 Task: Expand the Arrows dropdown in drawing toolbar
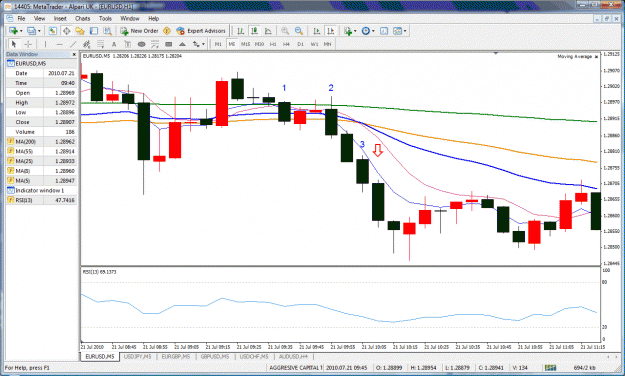pyautogui.click(x=203, y=44)
